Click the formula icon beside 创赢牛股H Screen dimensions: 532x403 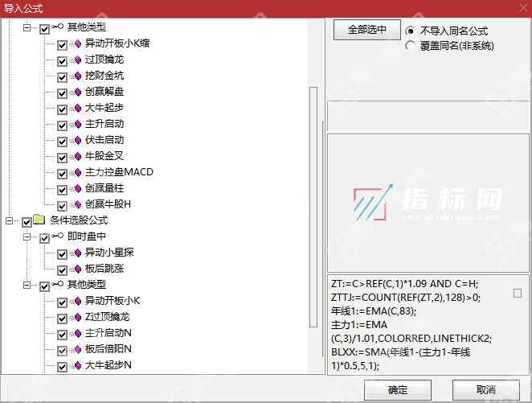pos(77,204)
